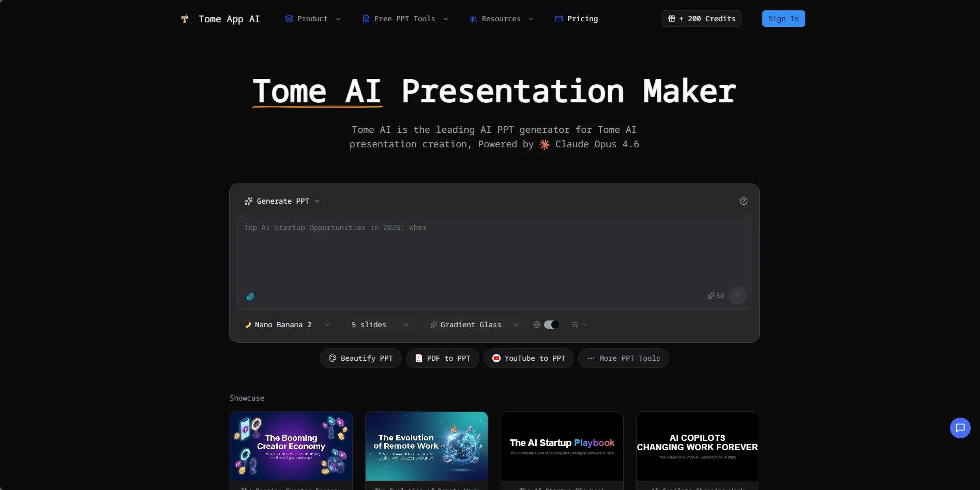Open AI Copilots Changing Work Forever thumbnail
Screen dimensions: 980x490
pos(698,447)
